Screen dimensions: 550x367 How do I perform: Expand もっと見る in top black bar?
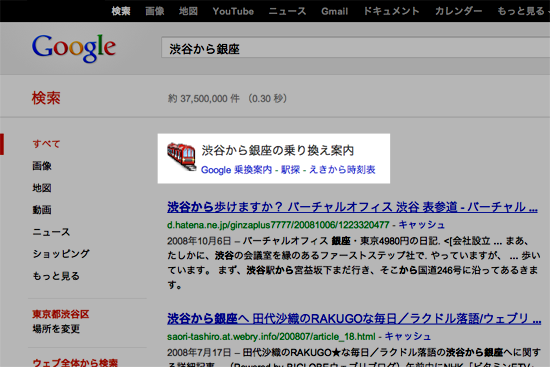[x=523, y=11]
